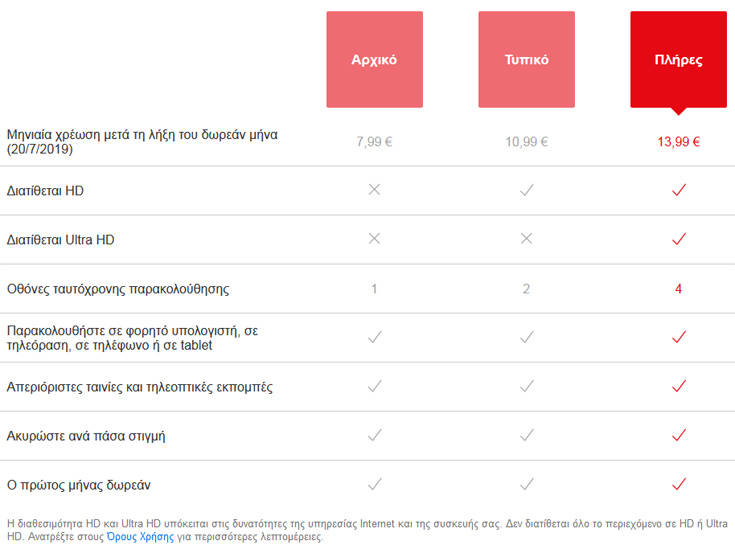The height and width of the screenshot is (549, 735).
Task: Click the Αρχικό checkmark for first month free
Action: tap(374, 484)
